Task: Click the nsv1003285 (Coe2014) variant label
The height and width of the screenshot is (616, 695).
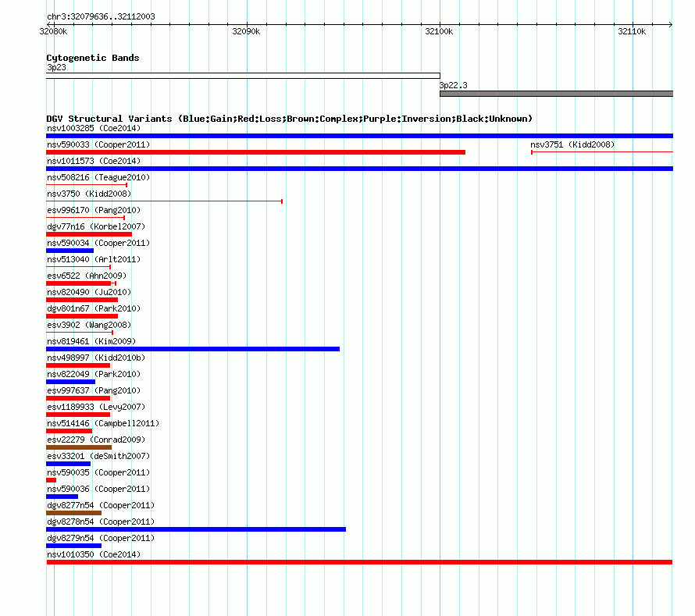Action: pos(94,128)
